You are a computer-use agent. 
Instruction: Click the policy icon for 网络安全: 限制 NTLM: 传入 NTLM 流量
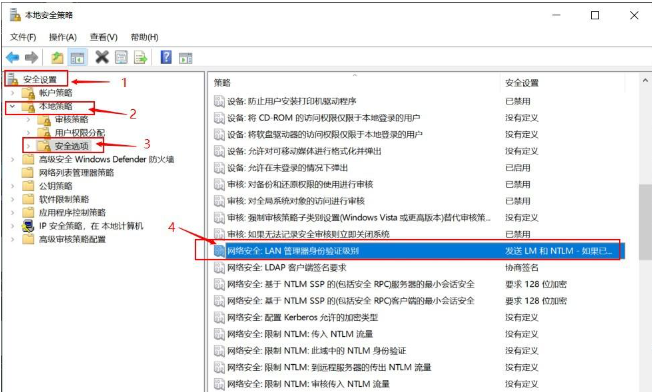click(219, 334)
